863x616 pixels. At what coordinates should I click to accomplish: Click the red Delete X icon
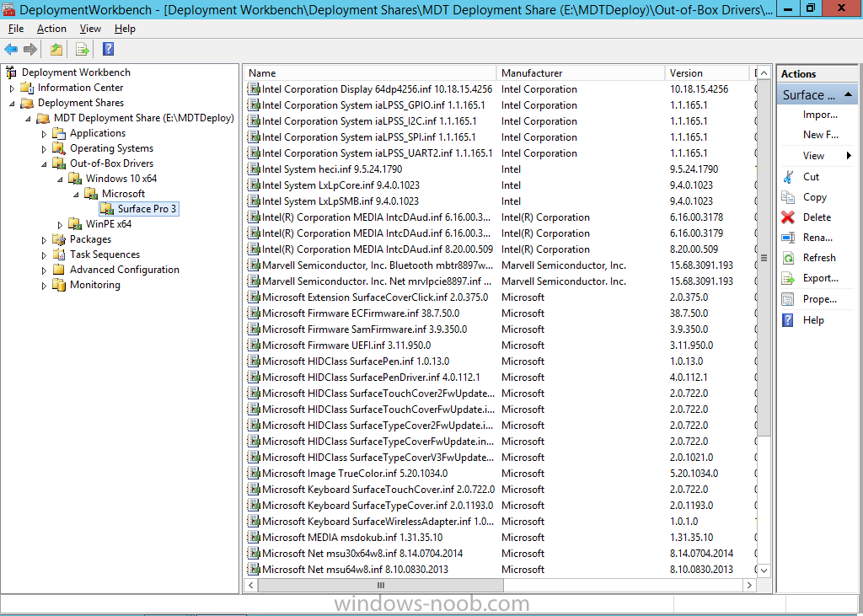click(788, 217)
